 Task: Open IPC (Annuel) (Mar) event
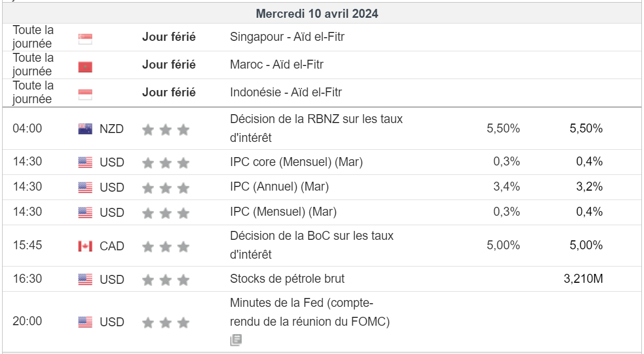click(279, 186)
